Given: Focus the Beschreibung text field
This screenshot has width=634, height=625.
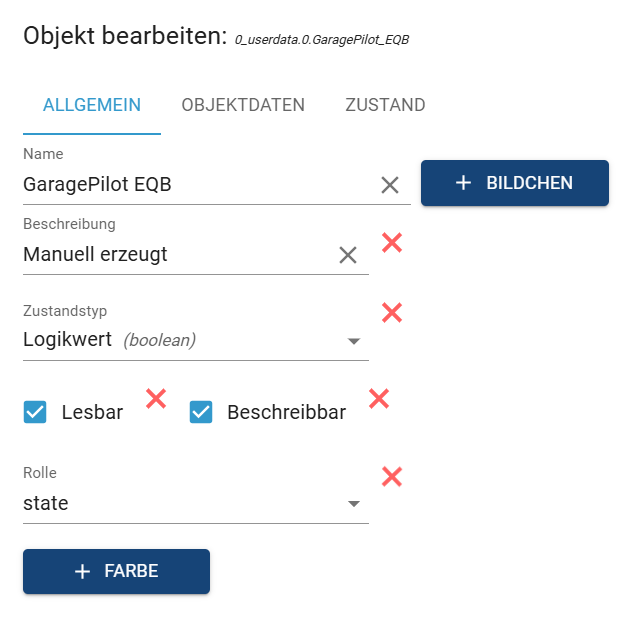Looking at the screenshot, I should pos(175,255).
